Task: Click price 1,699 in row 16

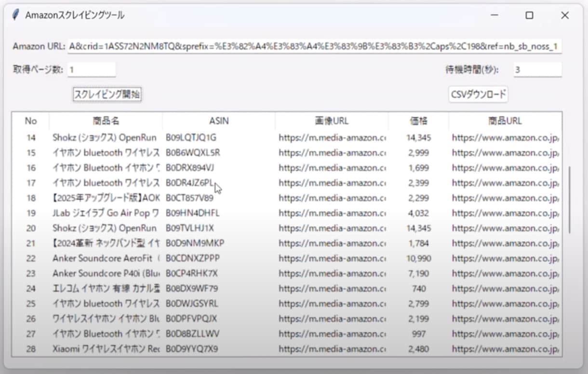Action: click(418, 168)
